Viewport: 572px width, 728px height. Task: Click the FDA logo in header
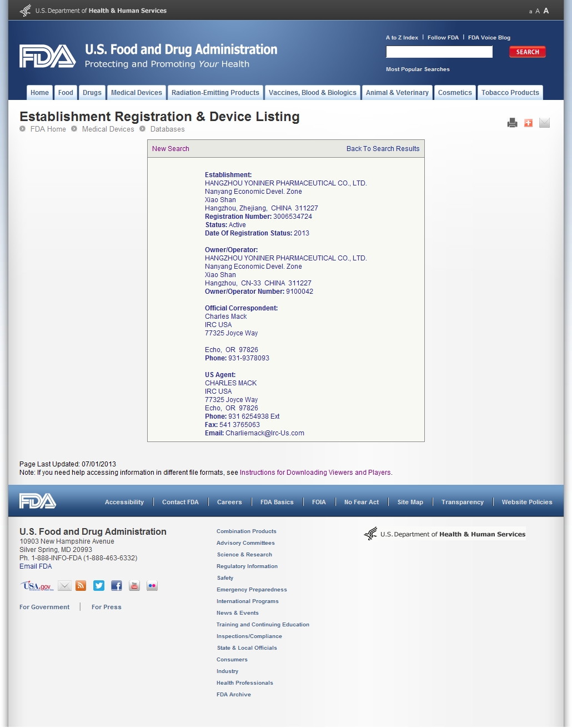click(48, 56)
